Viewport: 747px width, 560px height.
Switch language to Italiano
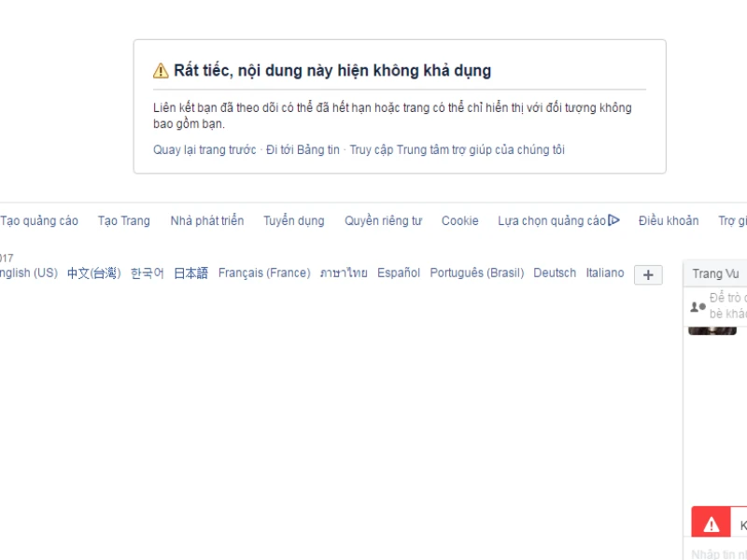pos(605,273)
